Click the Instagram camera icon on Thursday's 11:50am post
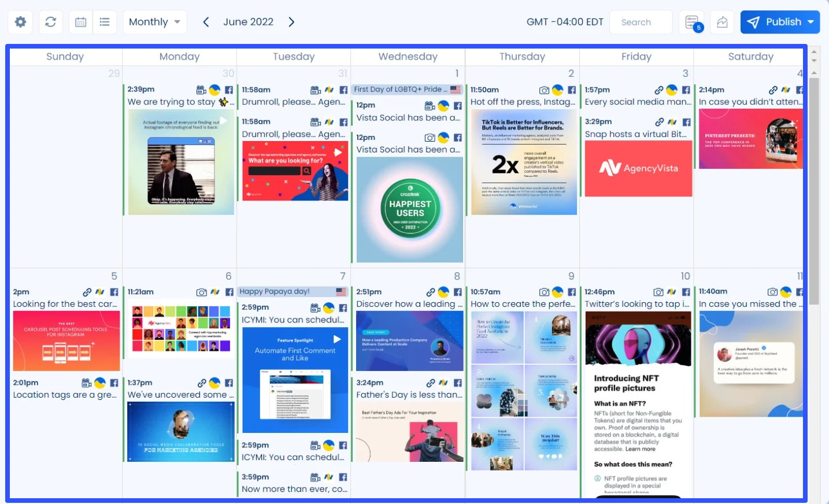 [x=545, y=90]
